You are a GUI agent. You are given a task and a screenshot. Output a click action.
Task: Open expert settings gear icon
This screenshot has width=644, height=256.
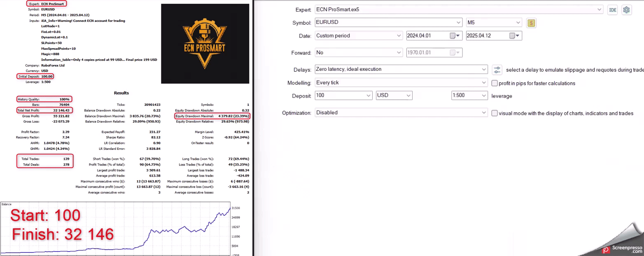[x=627, y=10]
